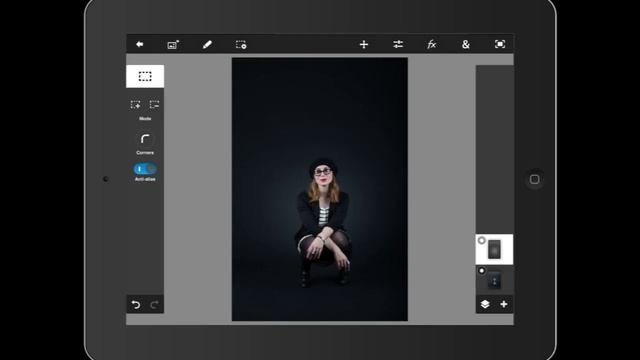Undo the last action

click(x=136, y=304)
